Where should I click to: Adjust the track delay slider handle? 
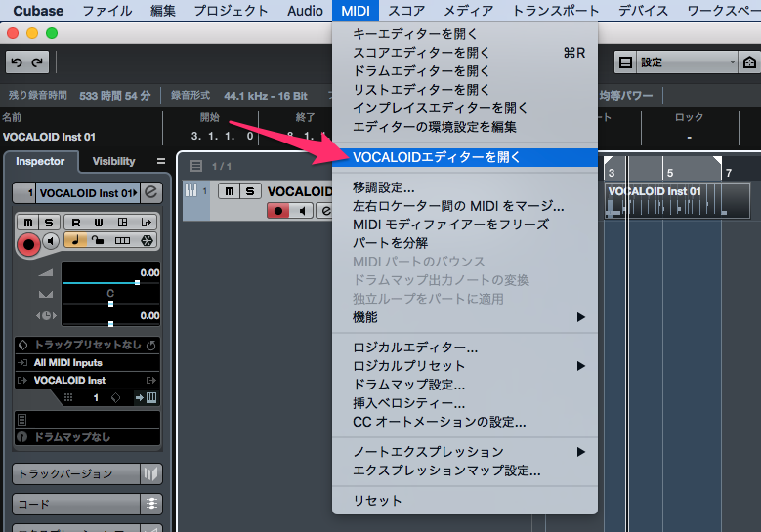pos(110,323)
